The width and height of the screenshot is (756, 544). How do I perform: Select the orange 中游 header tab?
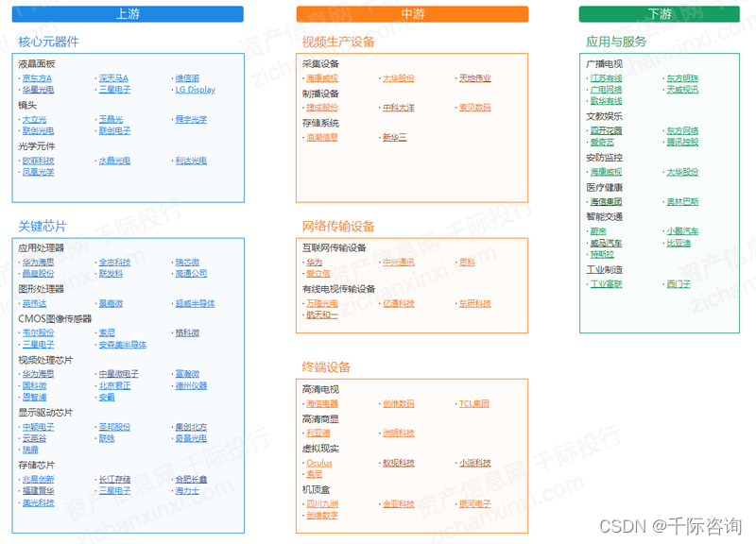(x=412, y=14)
